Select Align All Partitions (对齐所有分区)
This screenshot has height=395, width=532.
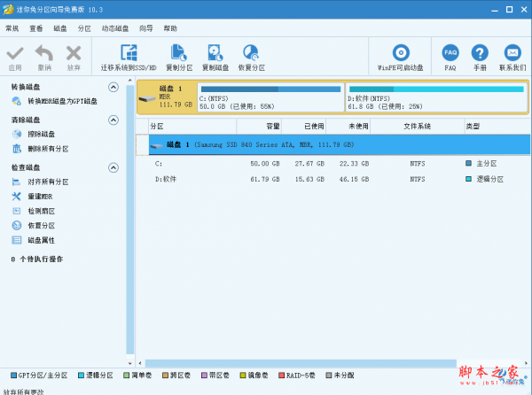point(48,182)
